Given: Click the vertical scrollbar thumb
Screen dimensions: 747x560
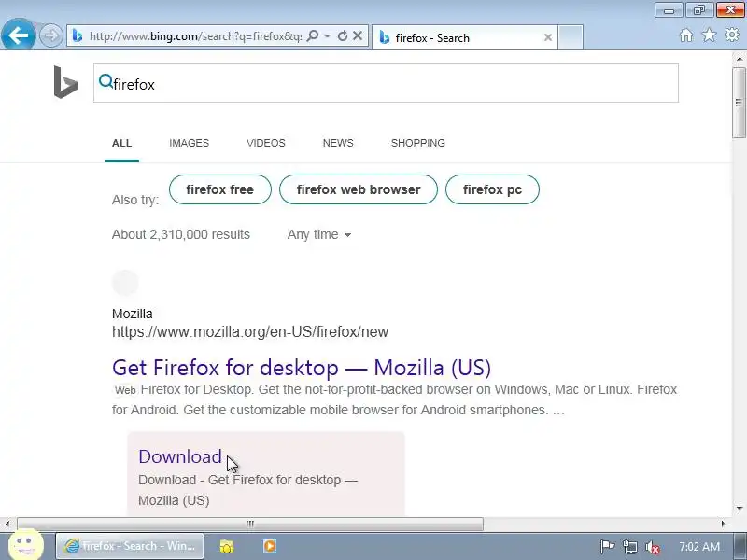Looking at the screenshot, I should pos(740,103).
